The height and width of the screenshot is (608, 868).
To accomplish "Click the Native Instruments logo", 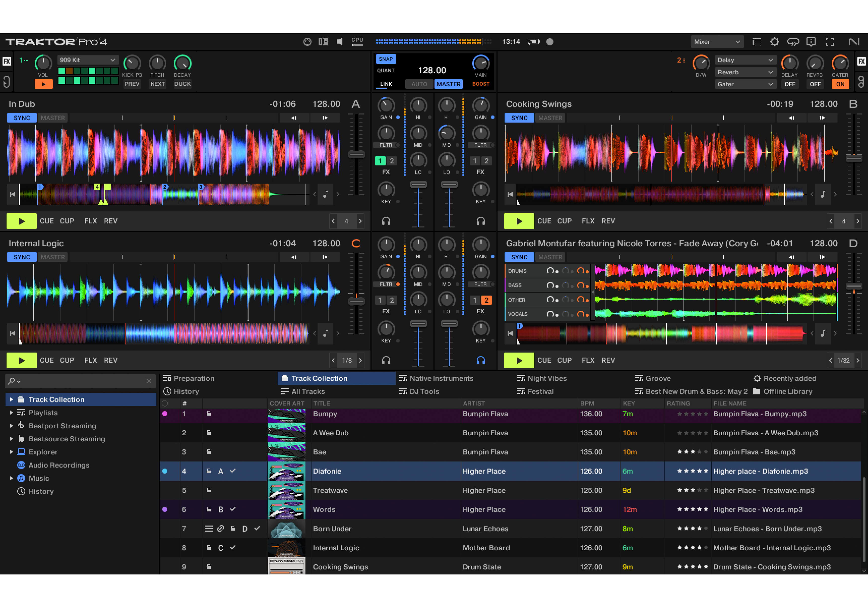I will [x=854, y=42].
